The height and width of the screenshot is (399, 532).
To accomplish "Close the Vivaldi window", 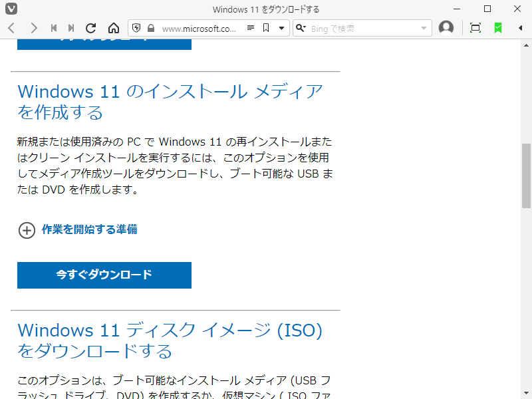I will coord(517,9).
